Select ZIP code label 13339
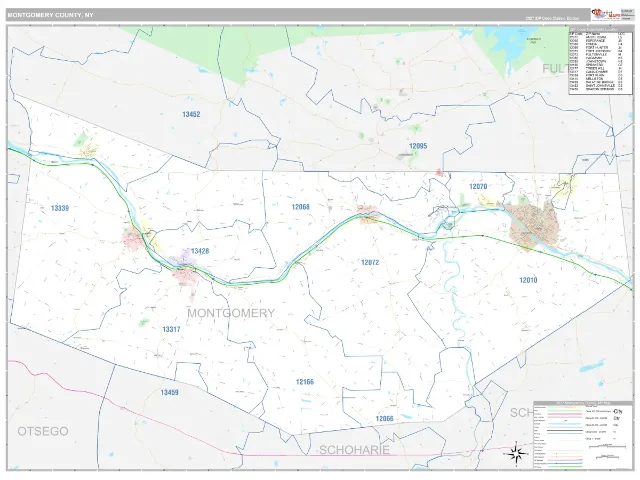This screenshot has height=480, width=640. tap(60, 208)
